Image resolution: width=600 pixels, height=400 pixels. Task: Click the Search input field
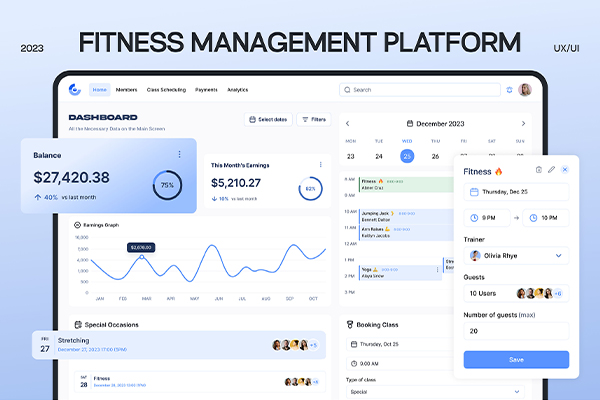point(420,89)
